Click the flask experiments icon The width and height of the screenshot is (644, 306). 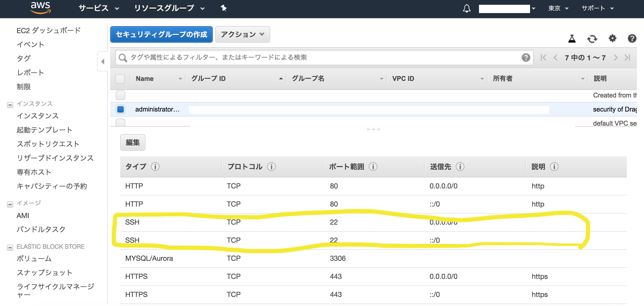pos(572,39)
